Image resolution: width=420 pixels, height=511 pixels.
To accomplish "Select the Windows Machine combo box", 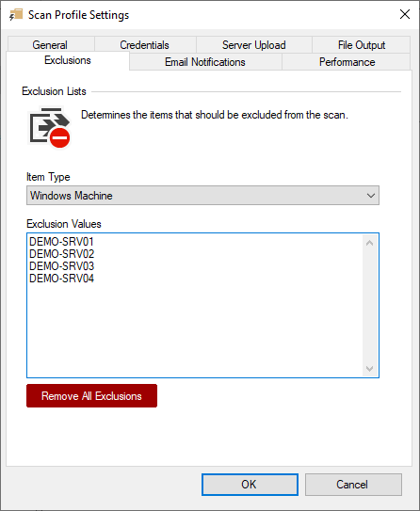I will tap(202, 196).
